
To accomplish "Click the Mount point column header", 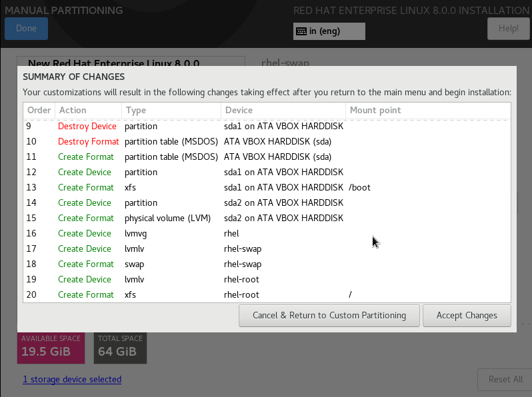I will tap(428, 111).
